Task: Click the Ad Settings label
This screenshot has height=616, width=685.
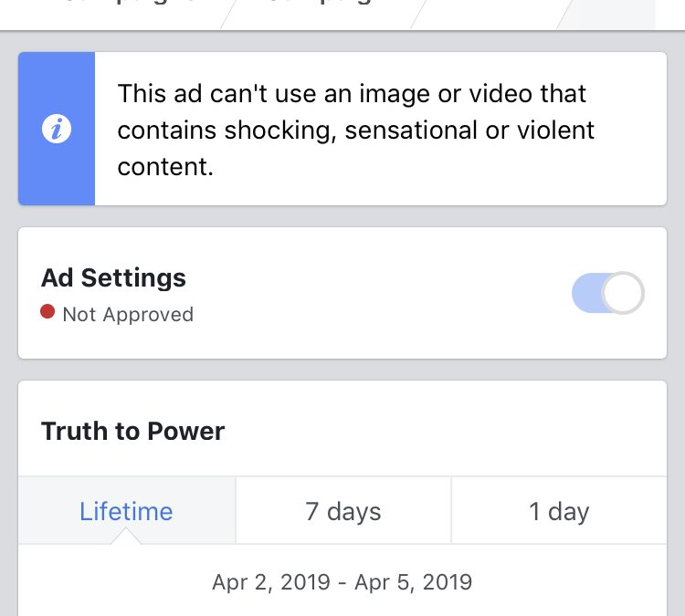Action: coord(113,278)
